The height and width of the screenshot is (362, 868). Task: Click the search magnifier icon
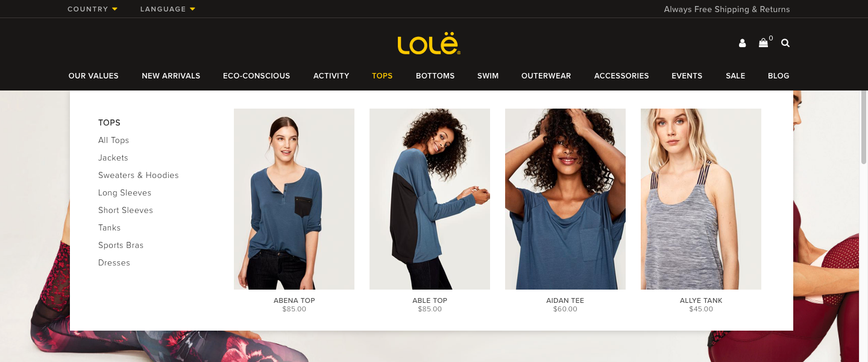click(785, 43)
